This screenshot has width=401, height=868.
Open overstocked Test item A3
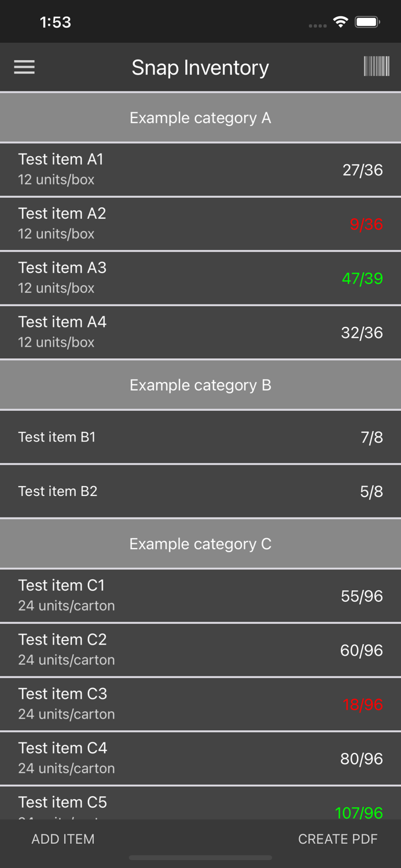(x=200, y=277)
